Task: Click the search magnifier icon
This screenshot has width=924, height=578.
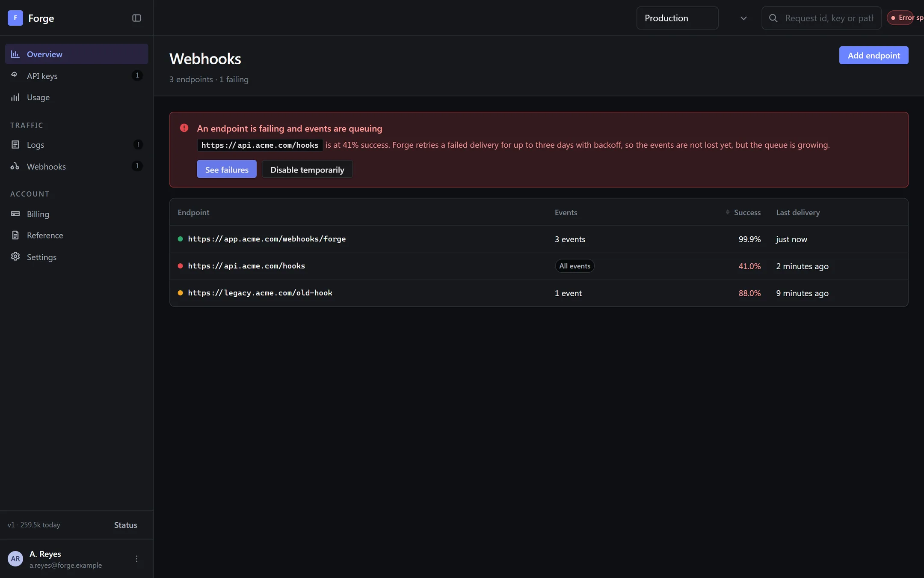Action: [x=773, y=18]
